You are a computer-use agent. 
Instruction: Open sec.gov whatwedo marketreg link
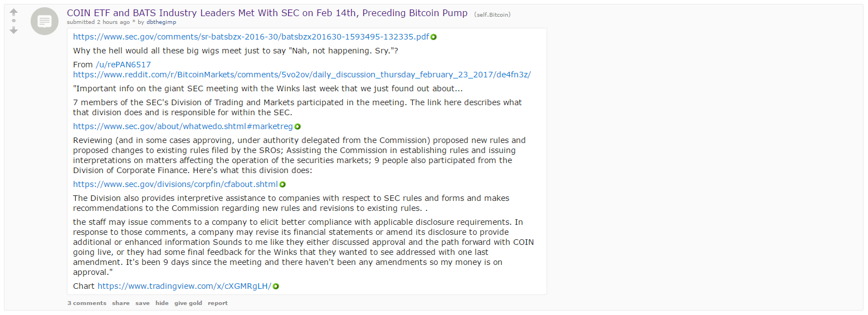183,127
